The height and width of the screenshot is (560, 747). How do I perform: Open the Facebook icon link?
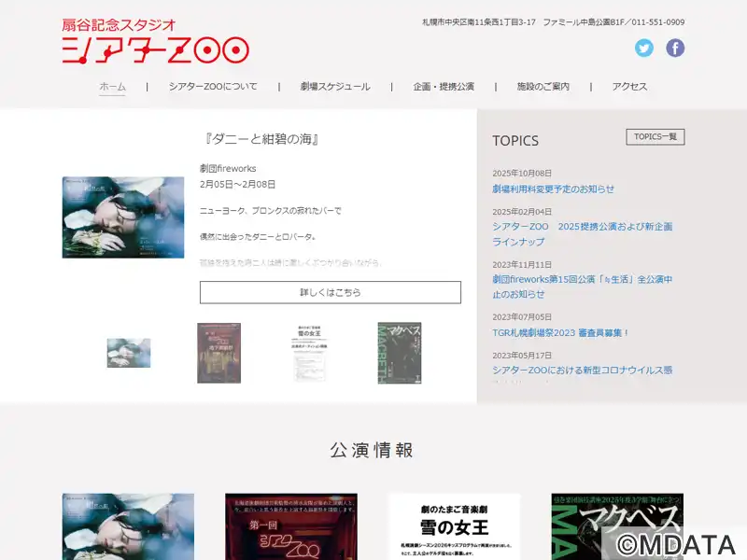pos(675,49)
